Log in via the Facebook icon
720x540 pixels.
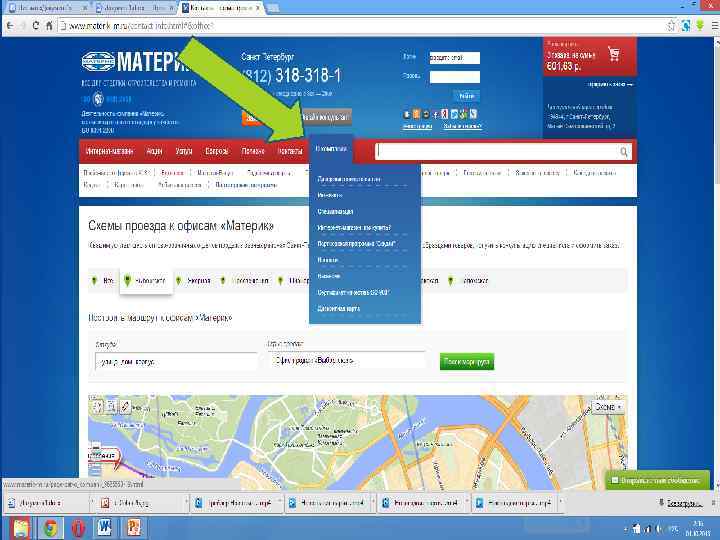click(435, 114)
